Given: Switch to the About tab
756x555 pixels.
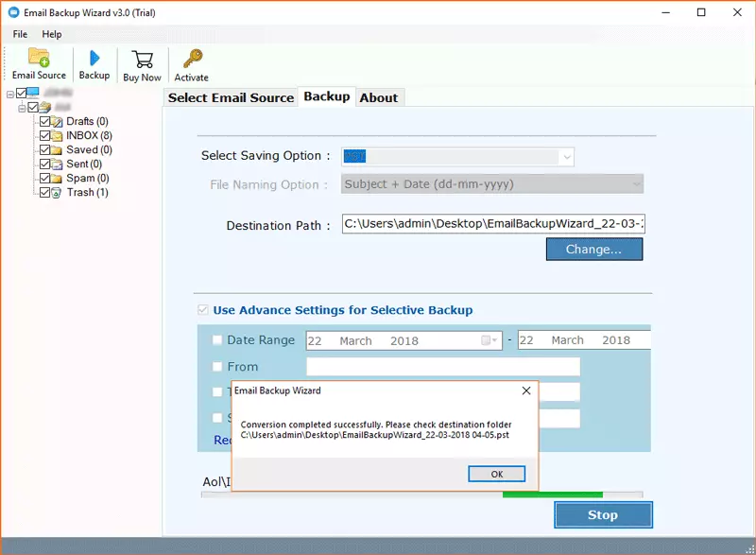Looking at the screenshot, I should click(x=379, y=97).
